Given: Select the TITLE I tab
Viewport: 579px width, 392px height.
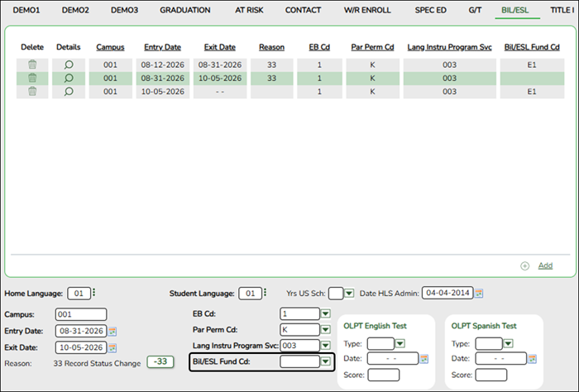Looking at the screenshot, I should pos(562,10).
